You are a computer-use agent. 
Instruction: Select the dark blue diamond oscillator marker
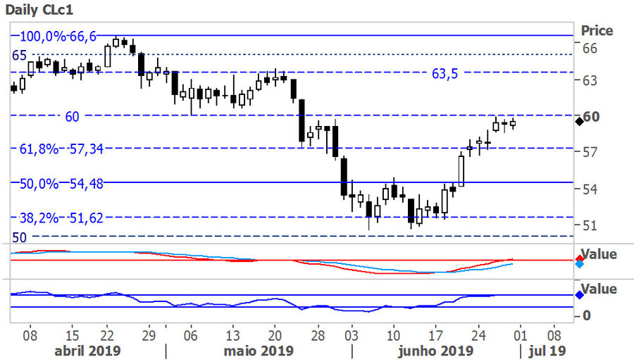pos(580,295)
